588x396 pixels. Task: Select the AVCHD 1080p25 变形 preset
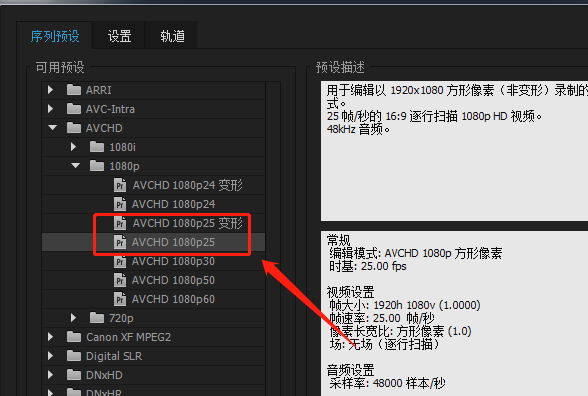pyautogui.click(x=188, y=224)
